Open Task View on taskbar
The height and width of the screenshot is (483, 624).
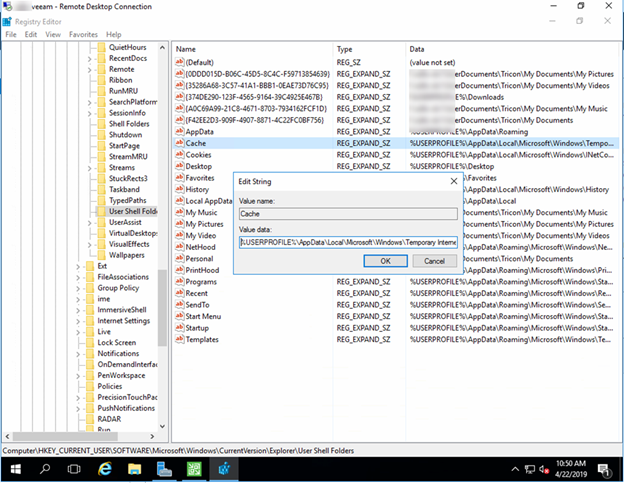click(74, 469)
